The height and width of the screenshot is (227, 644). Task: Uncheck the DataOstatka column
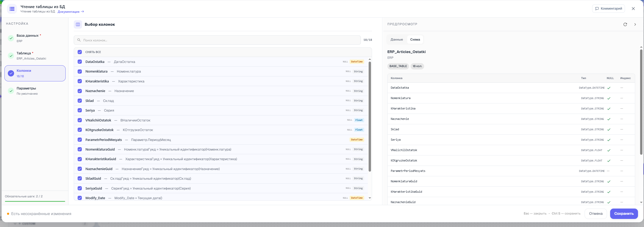pos(80,62)
